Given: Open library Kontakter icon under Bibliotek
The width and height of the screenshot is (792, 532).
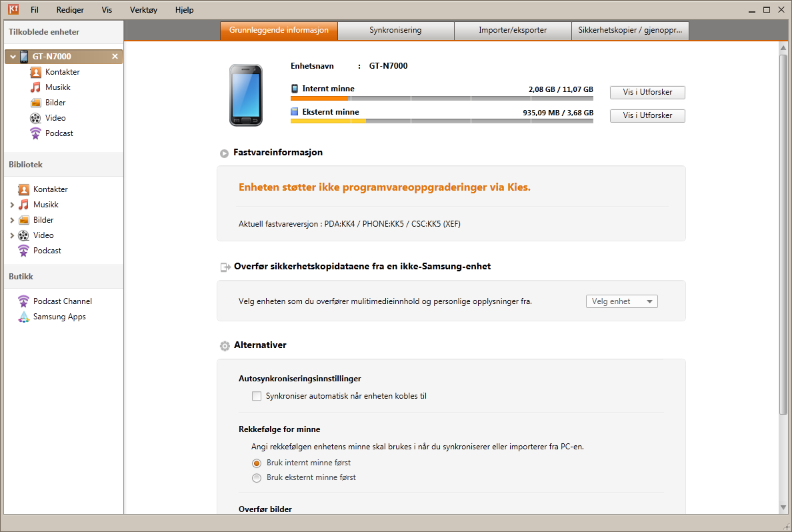Looking at the screenshot, I should [24, 189].
